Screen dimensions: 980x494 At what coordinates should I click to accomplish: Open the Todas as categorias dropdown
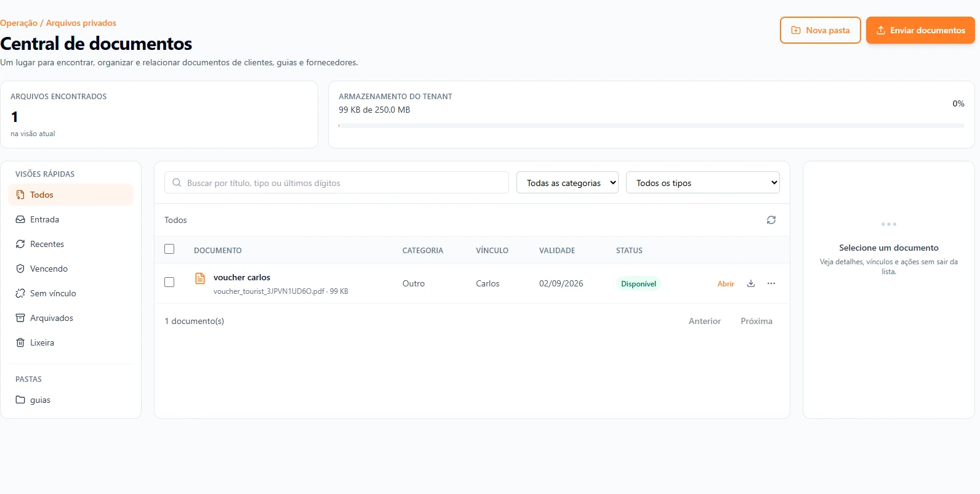[x=568, y=182]
